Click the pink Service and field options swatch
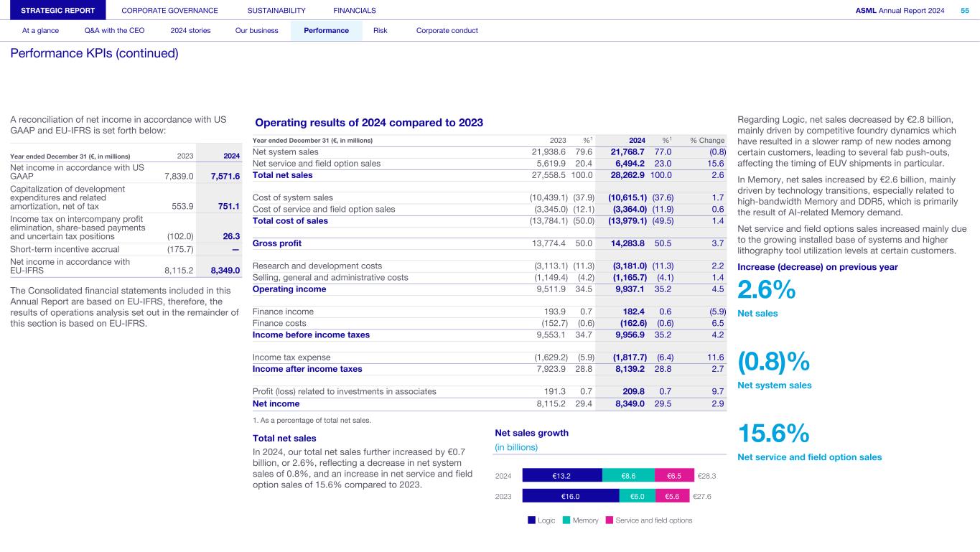The height and width of the screenshot is (552, 980). pyautogui.click(x=610, y=520)
